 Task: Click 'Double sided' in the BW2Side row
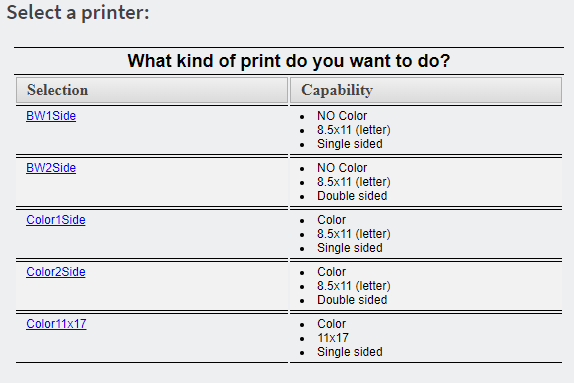pos(352,196)
